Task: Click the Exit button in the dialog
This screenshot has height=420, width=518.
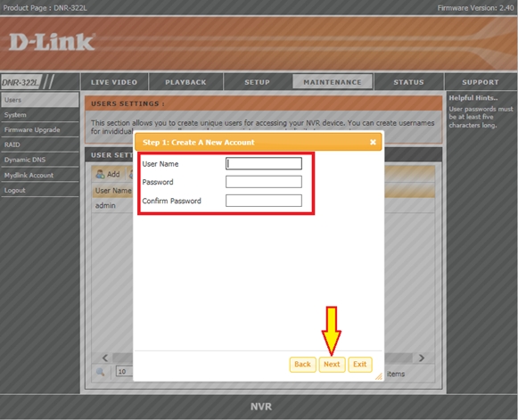Action: (360, 365)
